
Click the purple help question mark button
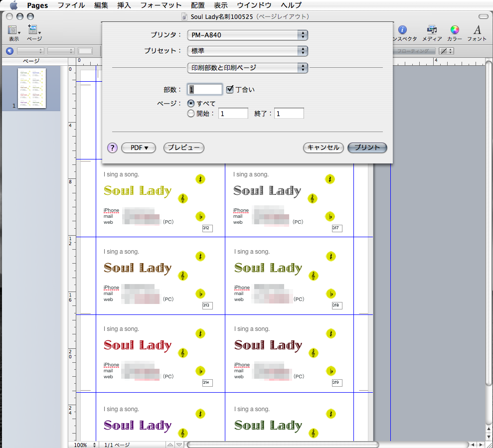point(113,148)
